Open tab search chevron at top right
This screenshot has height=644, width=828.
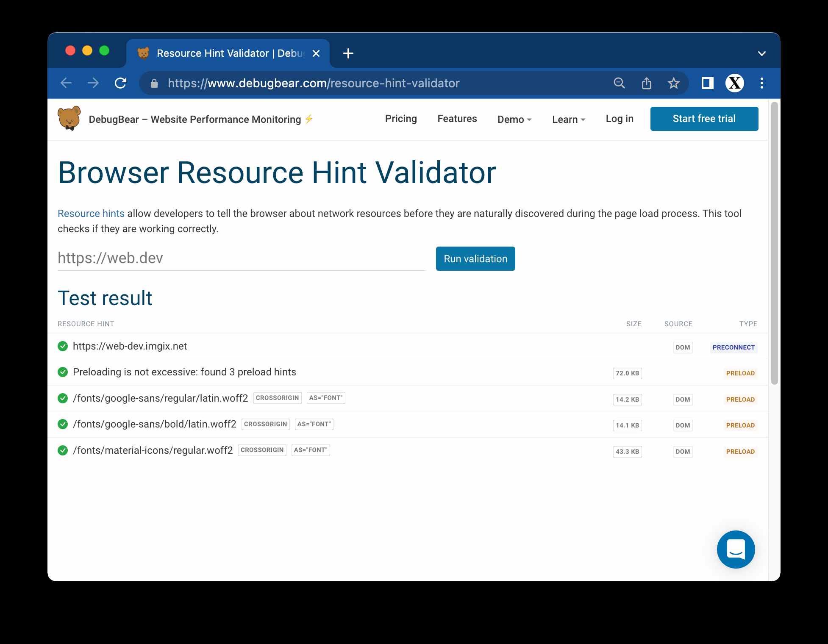pyautogui.click(x=761, y=53)
